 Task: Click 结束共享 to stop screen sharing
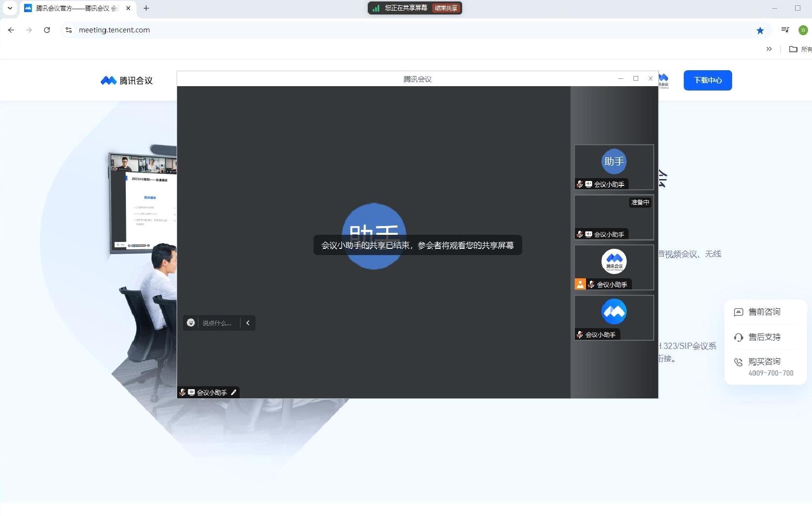pyautogui.click(x=446, y=8)
